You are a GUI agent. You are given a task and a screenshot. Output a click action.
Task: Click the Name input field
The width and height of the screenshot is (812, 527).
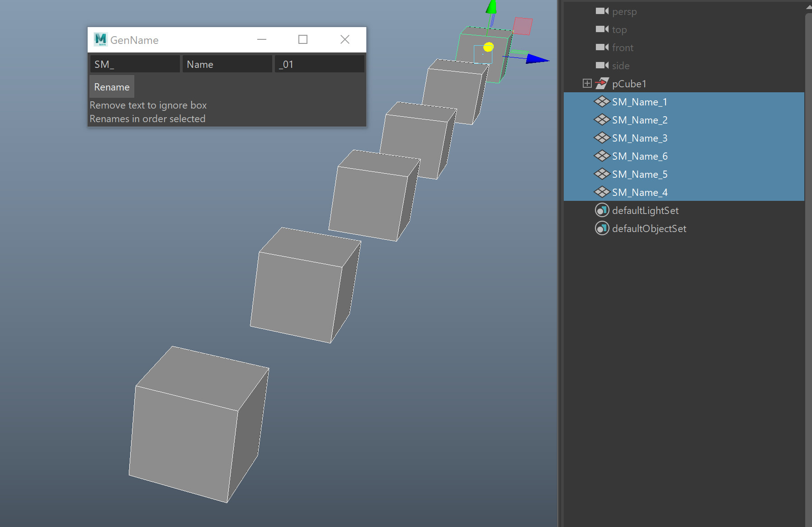(227, 64)
